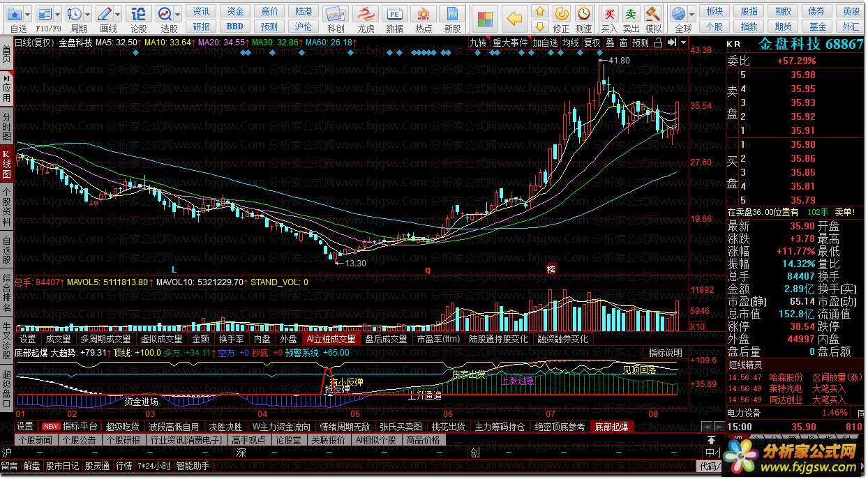Expand the dropdown arrow beside F10/F9
This screenshot has height=479, width=868.
click(x=57, y=14)
